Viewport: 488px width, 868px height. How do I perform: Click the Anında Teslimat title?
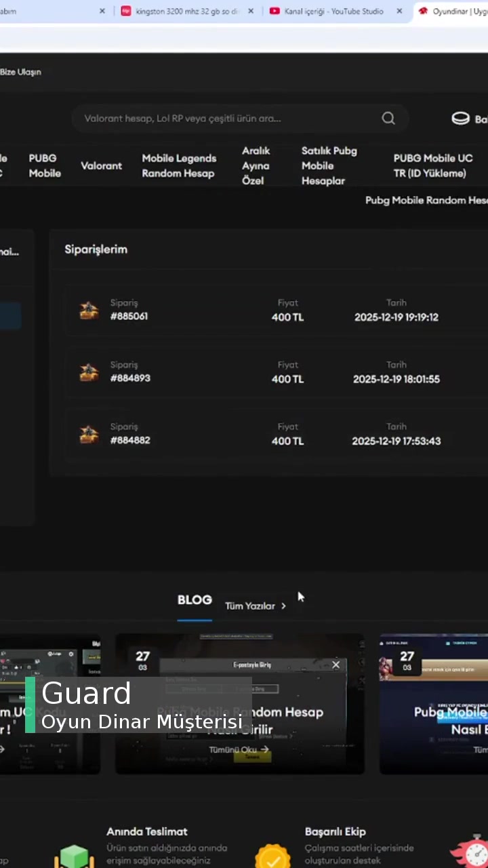tap(147, 831)
